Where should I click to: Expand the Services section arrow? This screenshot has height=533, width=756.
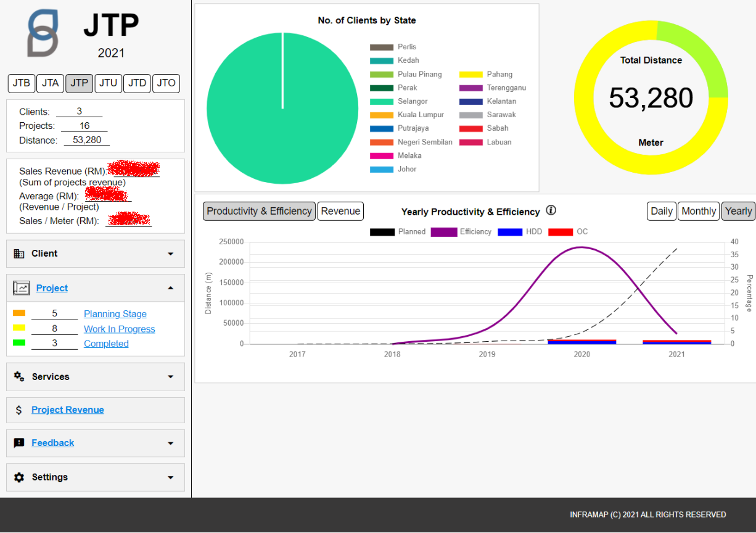coord(171,376)
